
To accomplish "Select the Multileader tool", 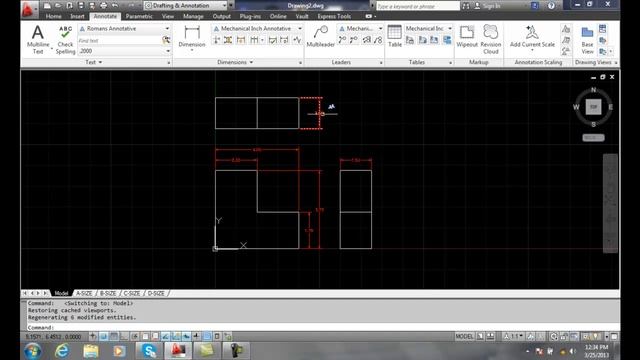I will pos(320,36).
